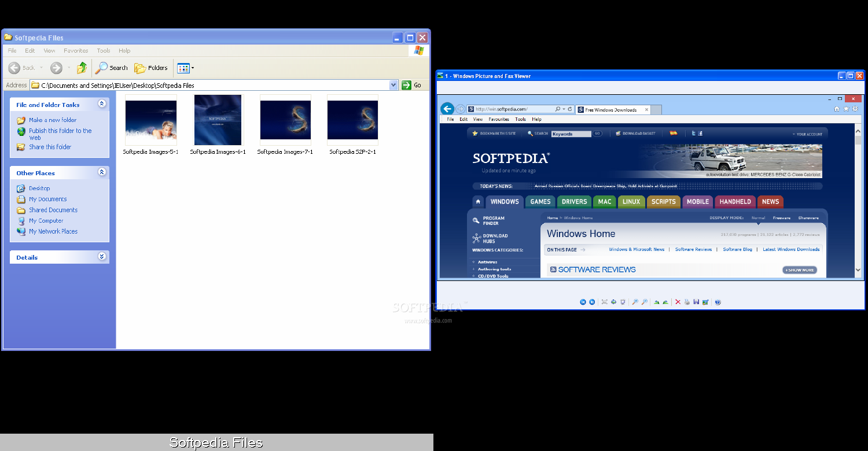
Task: Open Shared Documents from Other Places
Action: pyautogui.click(x=53, y=210)
